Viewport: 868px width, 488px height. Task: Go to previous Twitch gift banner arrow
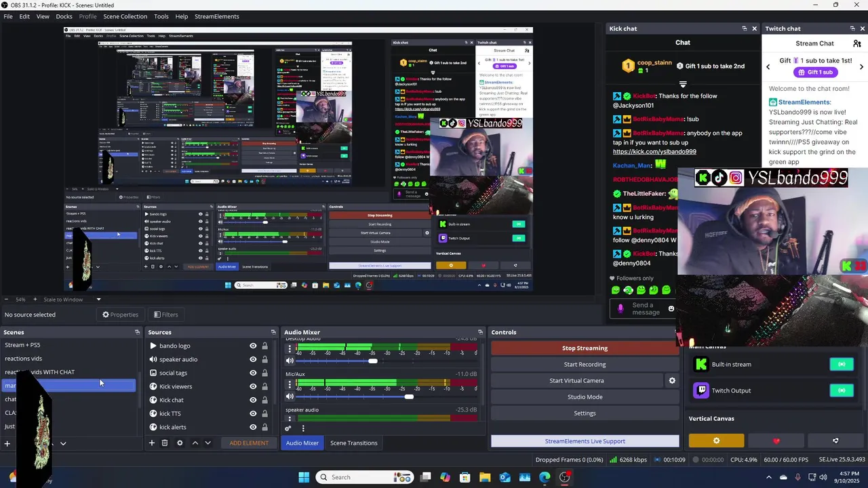(x=768, y=66)
